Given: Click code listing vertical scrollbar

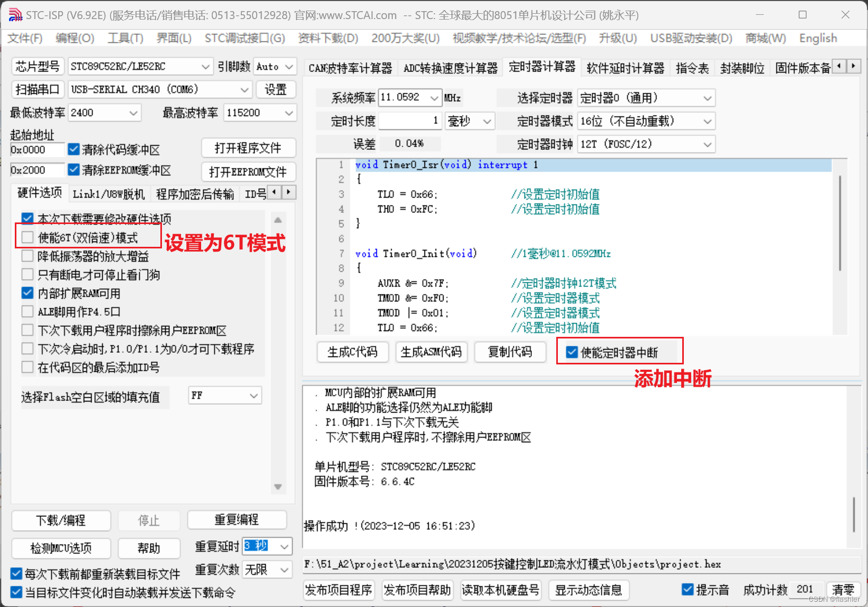Looking at the screenshot, I should [840, 222].
